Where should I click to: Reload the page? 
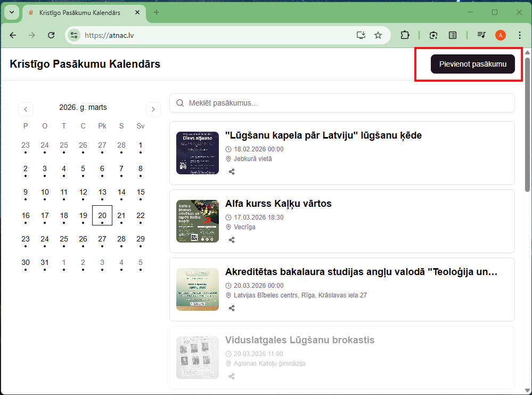coord(51,35)
